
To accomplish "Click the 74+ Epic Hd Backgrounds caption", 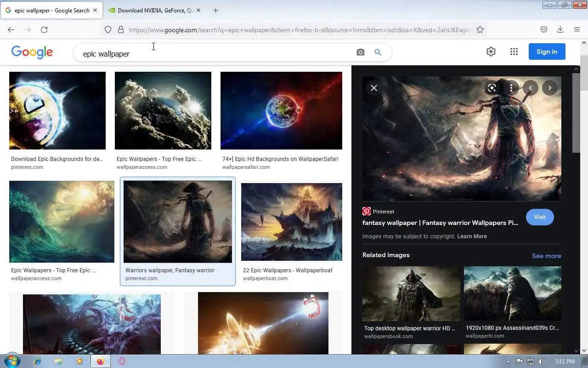I will point(280,159).
